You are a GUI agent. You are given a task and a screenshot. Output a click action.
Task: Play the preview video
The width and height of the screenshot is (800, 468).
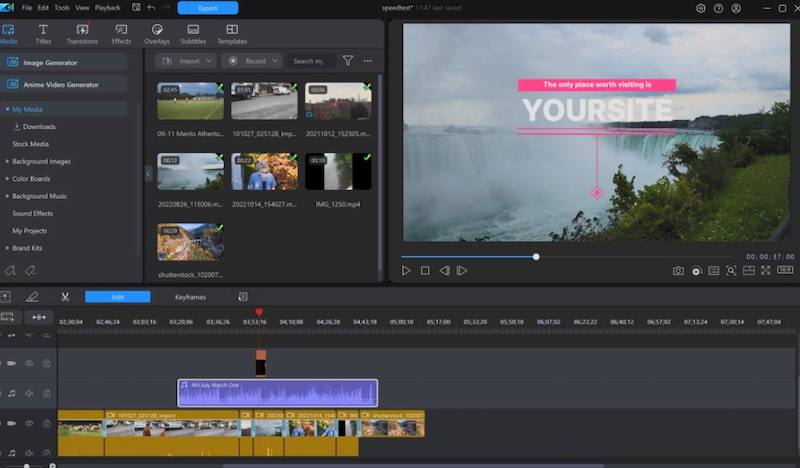pyautogui.click(x=406, y=270)
